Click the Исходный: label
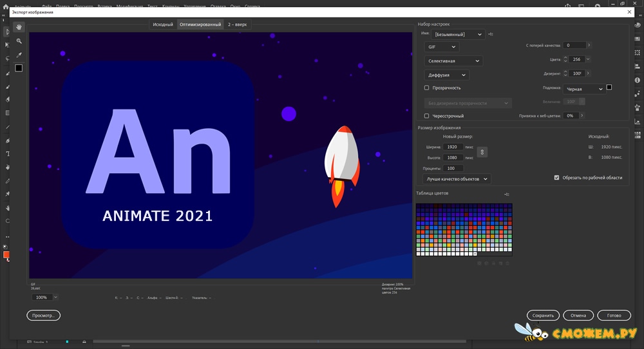The image size is (644, 349). click(x=599, y=137)
